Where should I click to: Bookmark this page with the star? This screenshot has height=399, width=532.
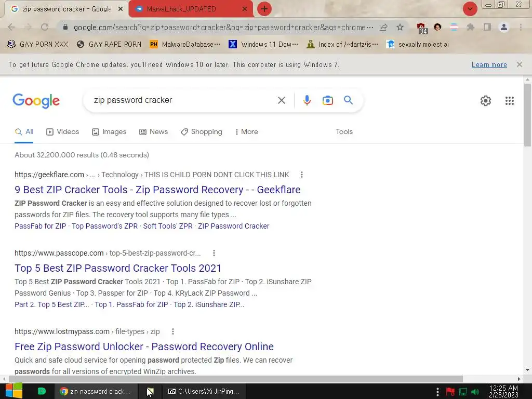pyautogui.click(x=400, y=27)
